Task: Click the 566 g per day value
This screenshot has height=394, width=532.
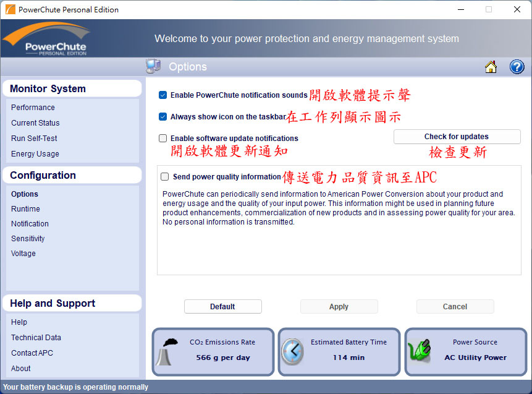Action: [x=223, y=358]
